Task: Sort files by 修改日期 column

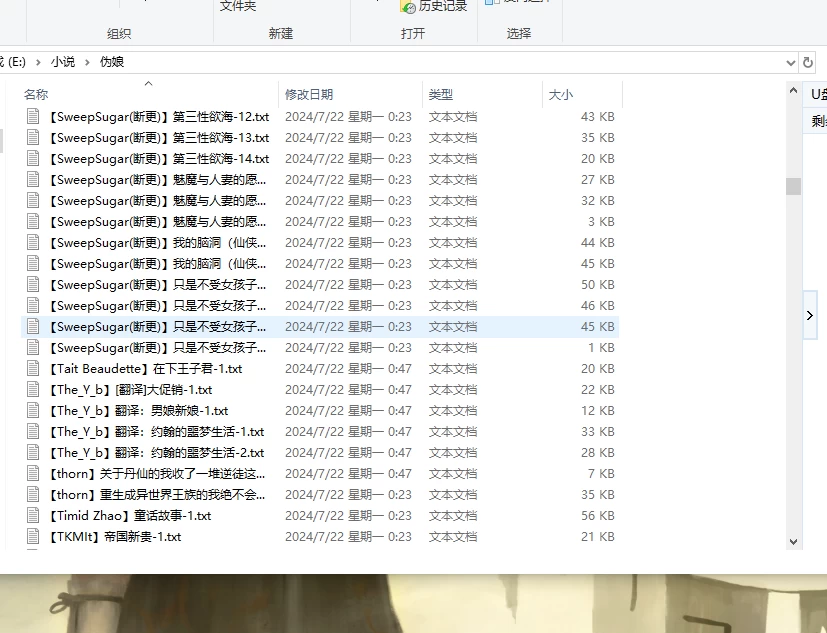Action: tap(309, 94)
